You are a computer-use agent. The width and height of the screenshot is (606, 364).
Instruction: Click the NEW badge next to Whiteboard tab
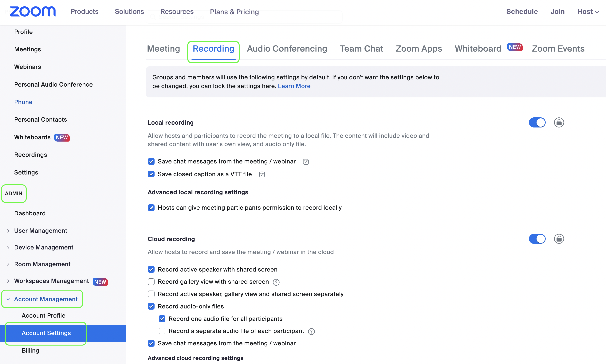click(515, 47)
